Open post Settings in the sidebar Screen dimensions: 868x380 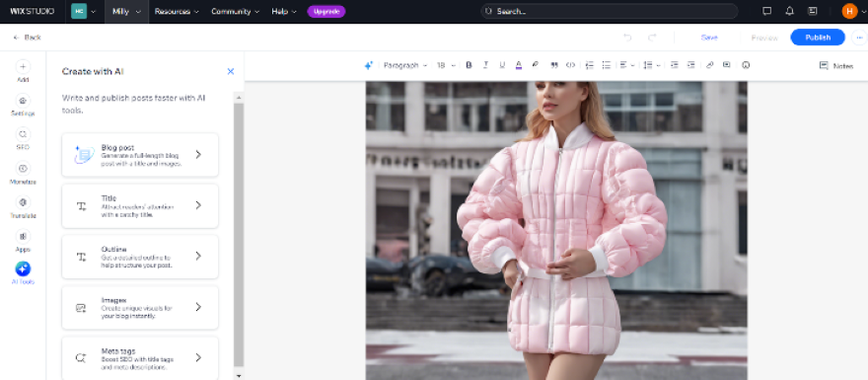click(23, 106)
